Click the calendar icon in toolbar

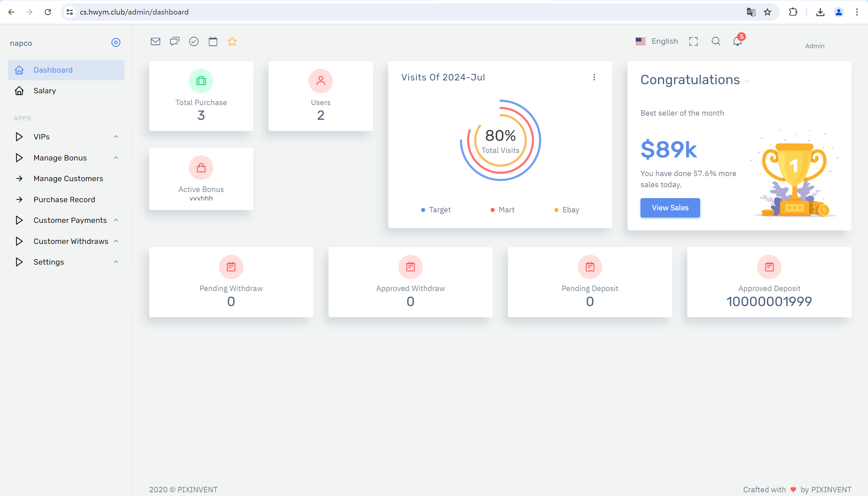[x=213, y=41]
